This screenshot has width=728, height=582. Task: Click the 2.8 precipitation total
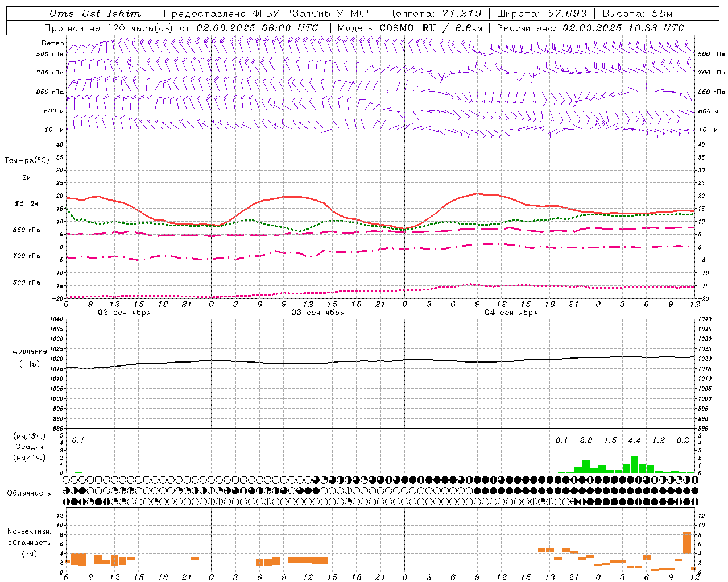[x=586, y=440]
